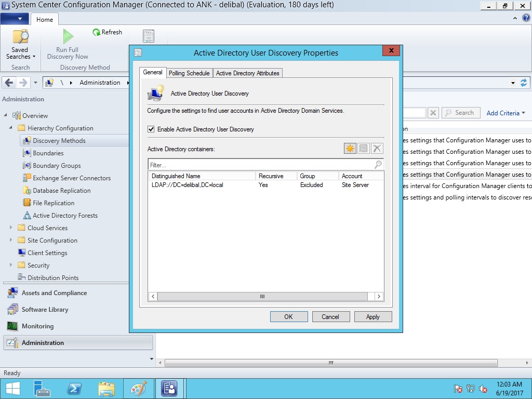This screenshot has width=532, height=399.
Task: Disable Active Directory User Discovery checkbox
Action: pyautogui.click(x=151, y=129)
